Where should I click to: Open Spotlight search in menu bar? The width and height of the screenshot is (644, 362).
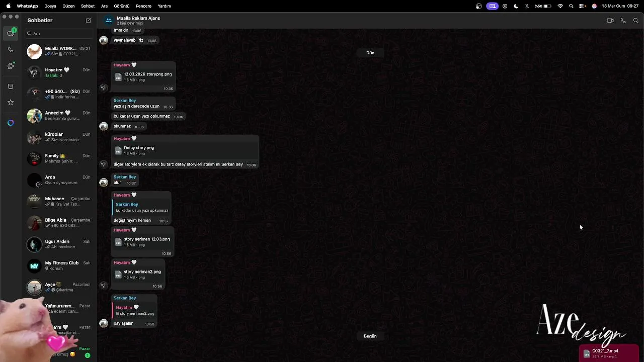571,6
